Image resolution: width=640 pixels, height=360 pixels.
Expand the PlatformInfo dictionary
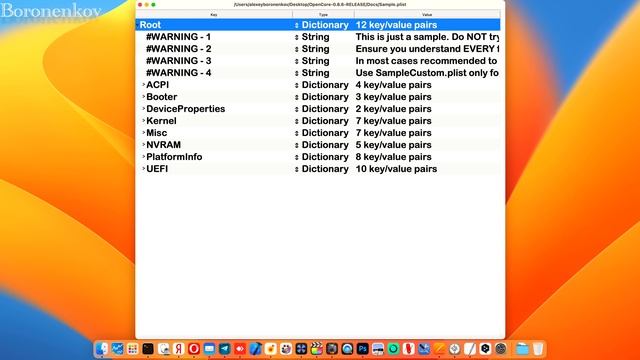pos(143,157)
